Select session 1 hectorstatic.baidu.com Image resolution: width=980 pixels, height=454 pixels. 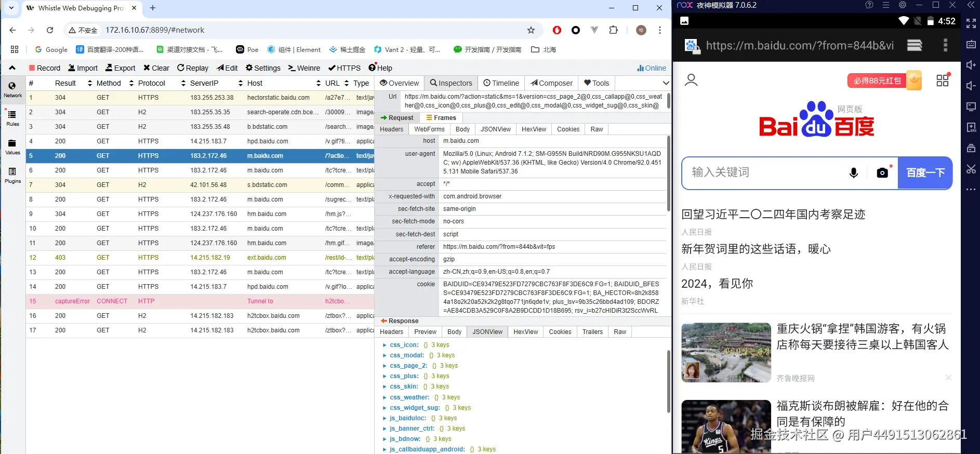[x=200, y=98]
